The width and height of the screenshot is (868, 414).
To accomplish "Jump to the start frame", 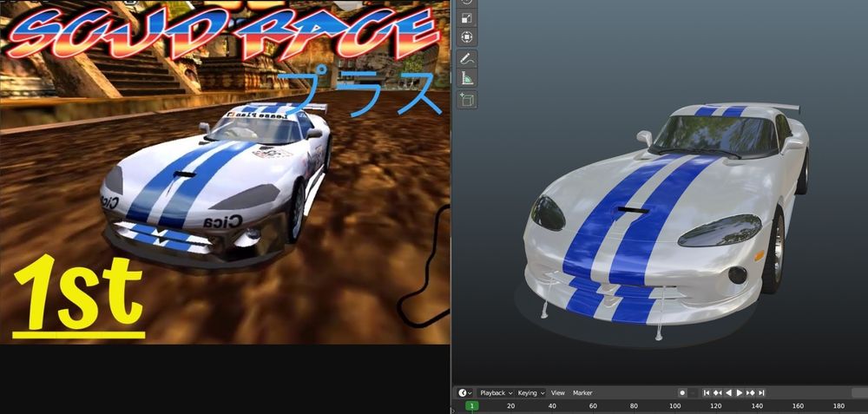I will [707, 393].
